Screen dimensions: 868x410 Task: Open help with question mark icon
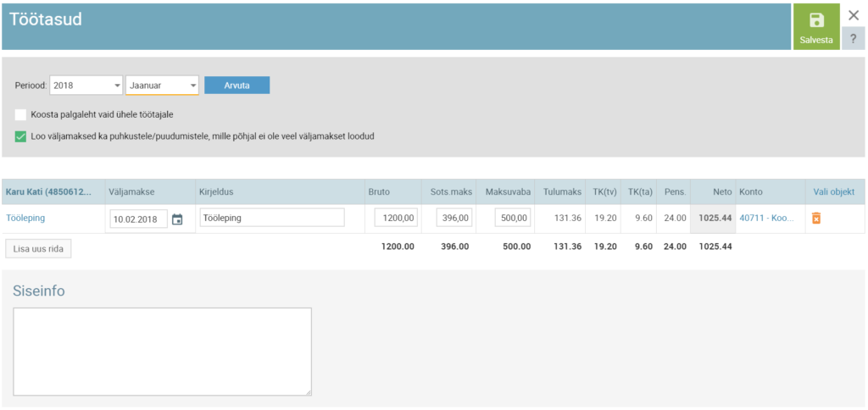point(853,39)
